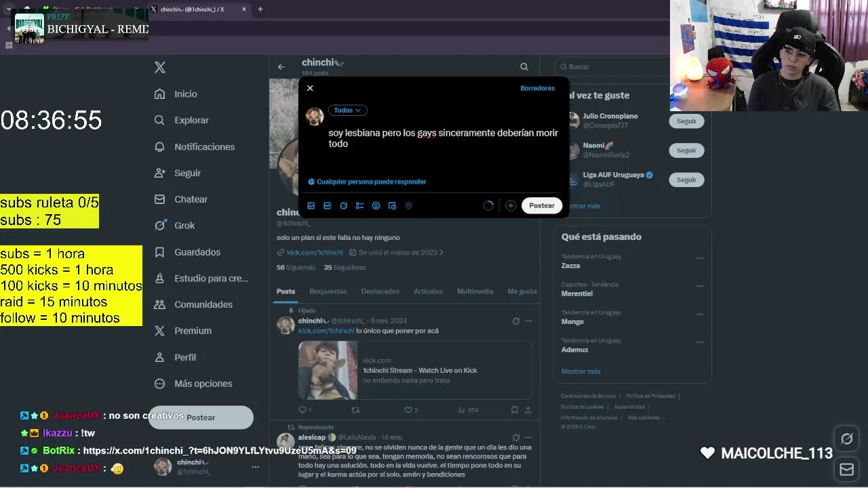
Task: Open more options for Monge trend
Action: (700, 314)
